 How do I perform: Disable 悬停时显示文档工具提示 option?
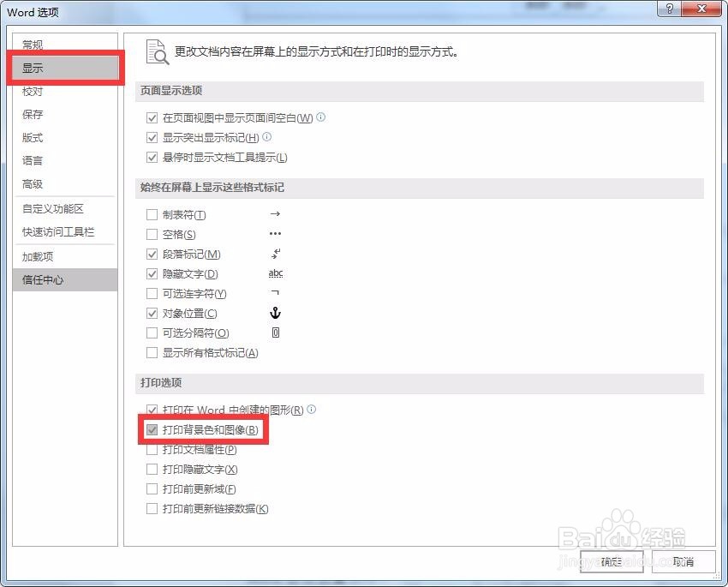152,157
